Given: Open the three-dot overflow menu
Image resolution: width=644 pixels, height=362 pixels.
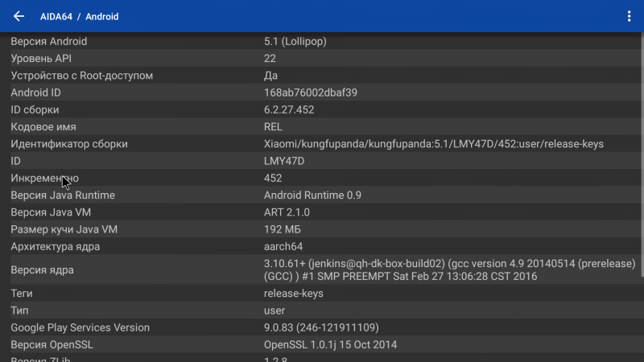Looking at the screenshot, I should pos(629,16).
